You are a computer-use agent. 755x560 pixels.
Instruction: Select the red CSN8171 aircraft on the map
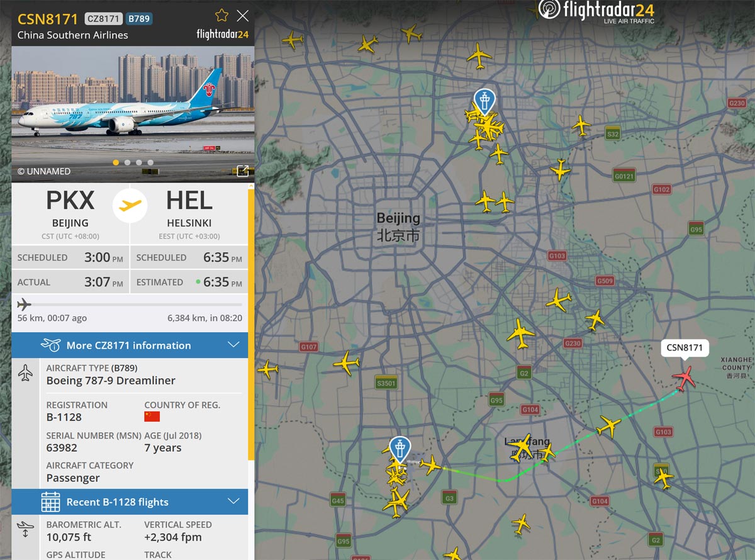click(x=684, y=378)
